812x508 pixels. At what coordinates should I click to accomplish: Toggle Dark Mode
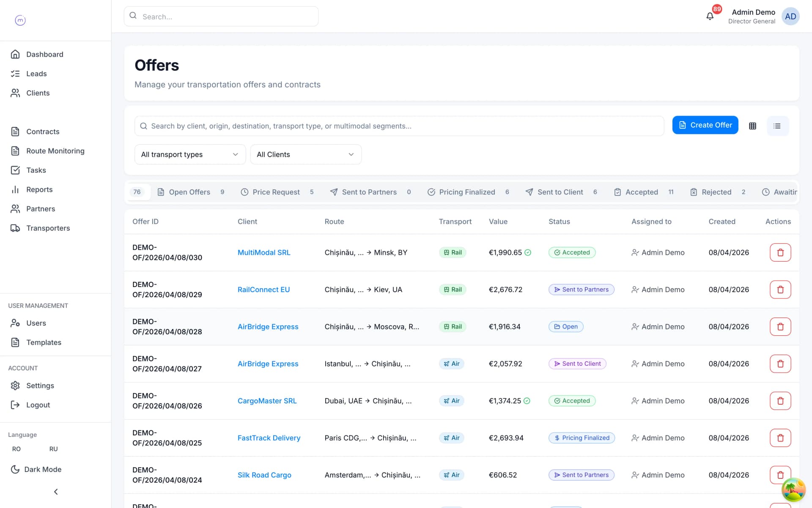point(36,469)
